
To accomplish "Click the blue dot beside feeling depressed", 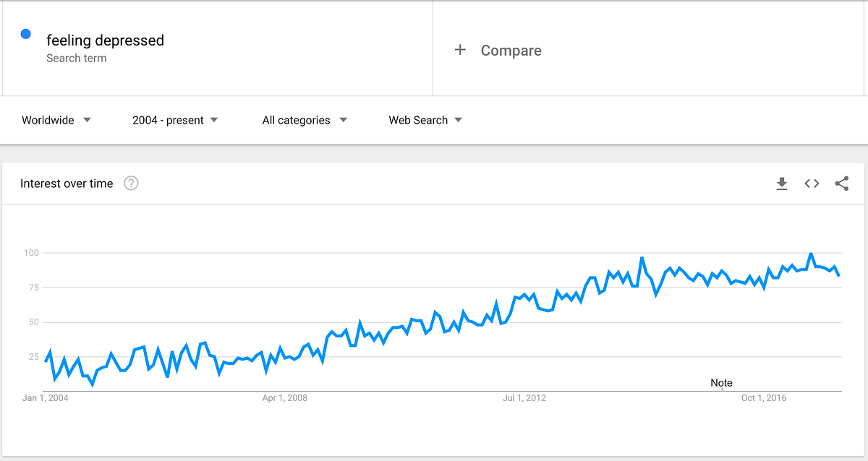I will click(26, 34).
